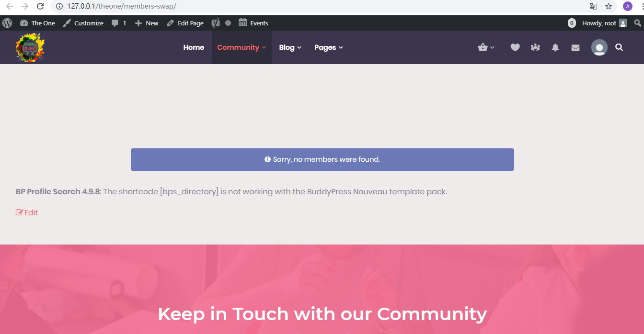Open the wishlist heart icon
Screen dimensions: 644x334
pos(515,47)
